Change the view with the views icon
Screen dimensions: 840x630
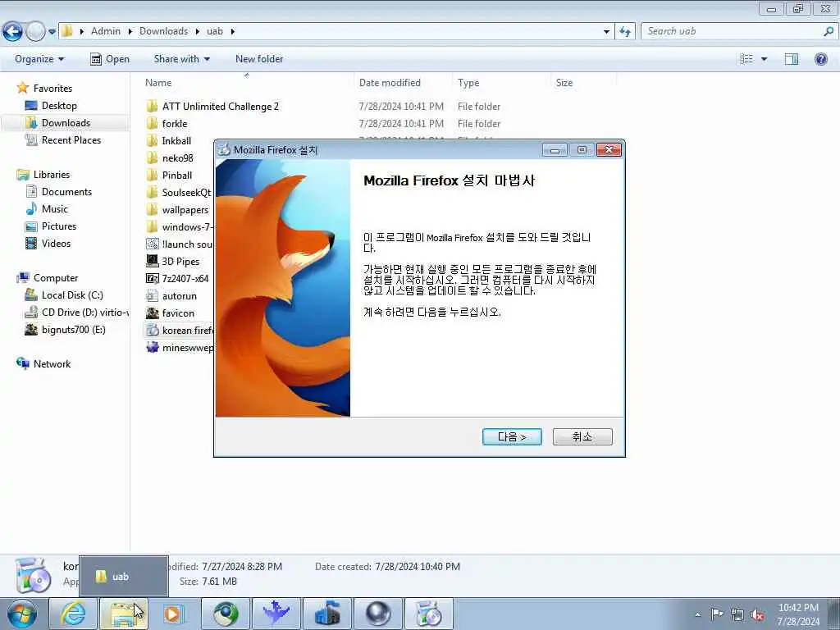coord(746,59)
